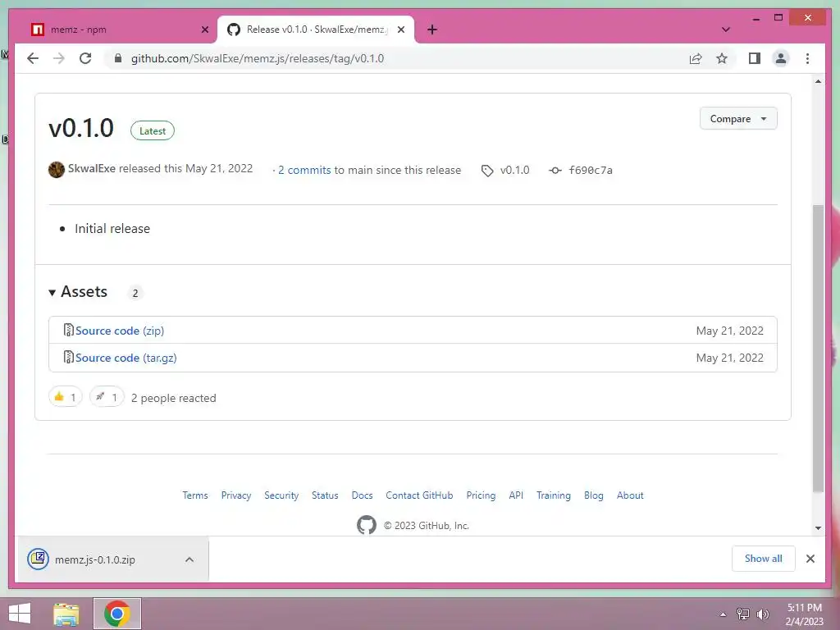
Task: Click the volume speaker tray icon
Action: [x=762, y=614]
